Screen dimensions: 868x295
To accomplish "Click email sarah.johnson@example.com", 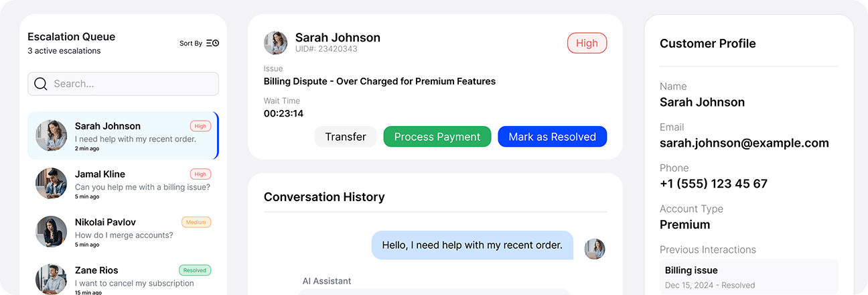I will tap(744, 143).
